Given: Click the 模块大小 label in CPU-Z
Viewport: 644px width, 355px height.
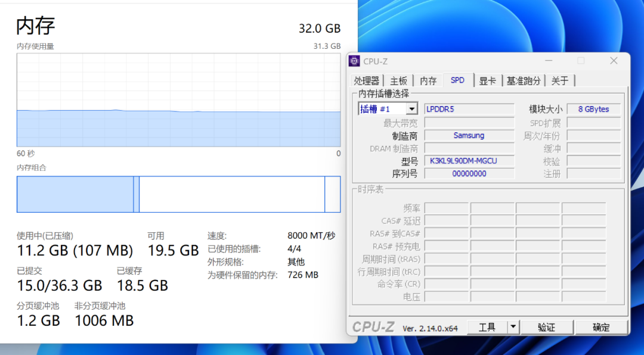Looking at the screenshot, I should point(546,109).
